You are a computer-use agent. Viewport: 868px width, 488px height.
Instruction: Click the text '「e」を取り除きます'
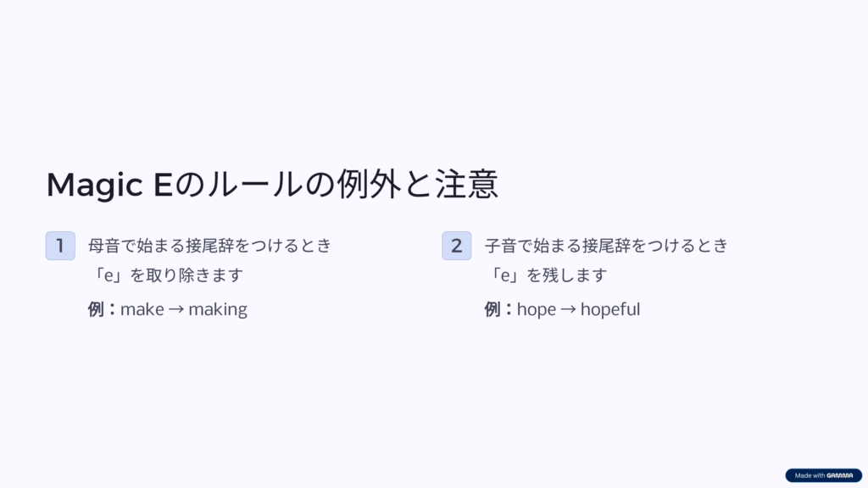point(165,275)
